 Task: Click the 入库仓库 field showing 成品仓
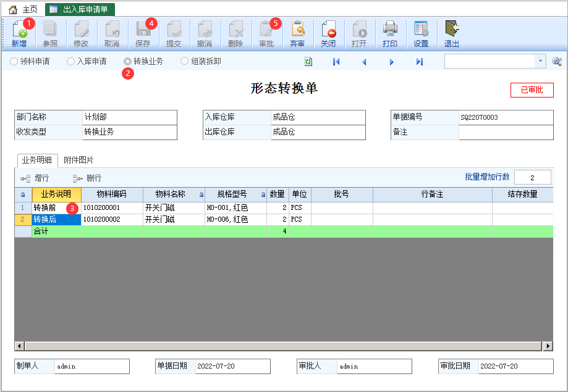point(318,117)
